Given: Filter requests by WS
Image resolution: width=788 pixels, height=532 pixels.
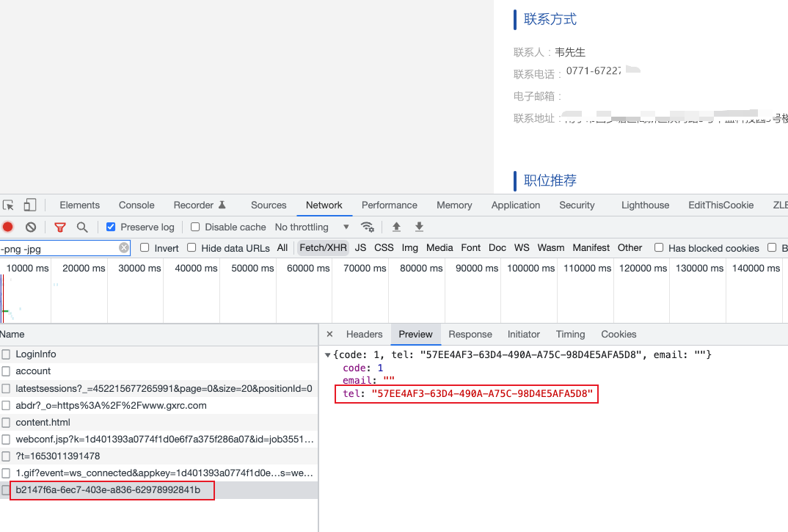Looking at the screenshot, I should click(x=521, y=248).
